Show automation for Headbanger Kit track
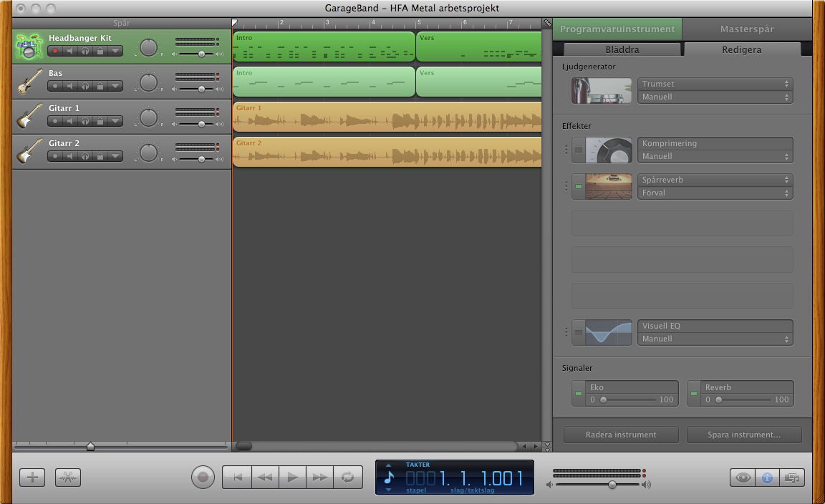This screenshot has height=504, width=825. (115, 51)
